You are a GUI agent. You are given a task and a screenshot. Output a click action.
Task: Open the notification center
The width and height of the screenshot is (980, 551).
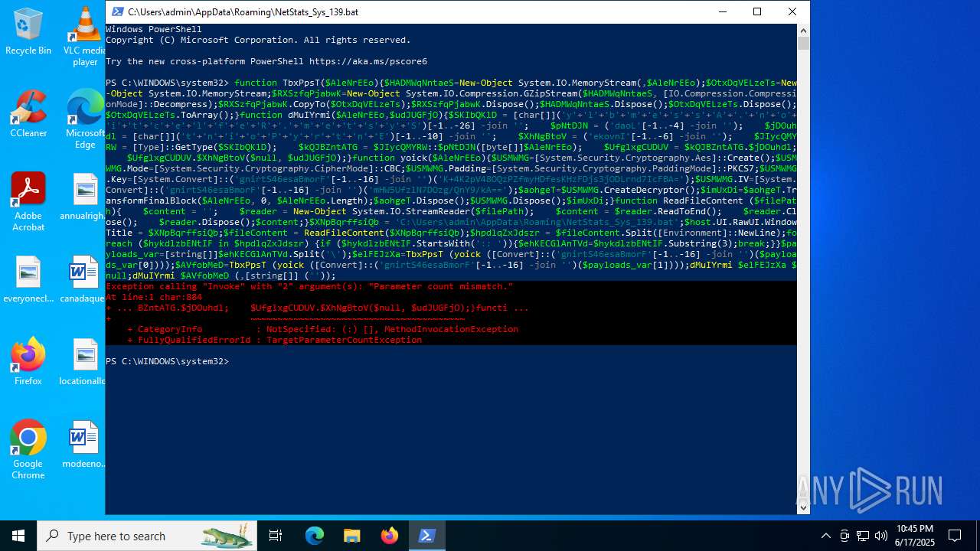(955, 536)
